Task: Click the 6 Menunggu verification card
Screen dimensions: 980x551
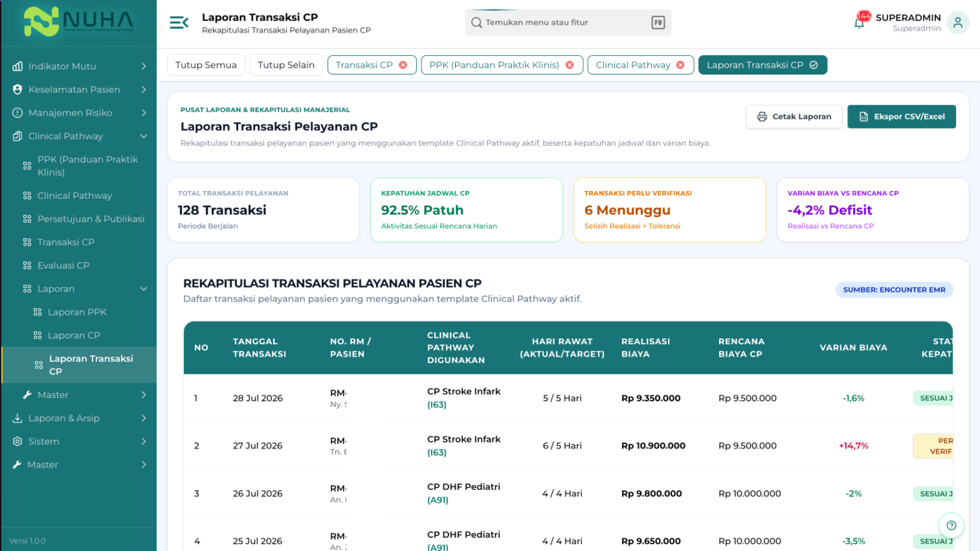Action: point(669,210)
